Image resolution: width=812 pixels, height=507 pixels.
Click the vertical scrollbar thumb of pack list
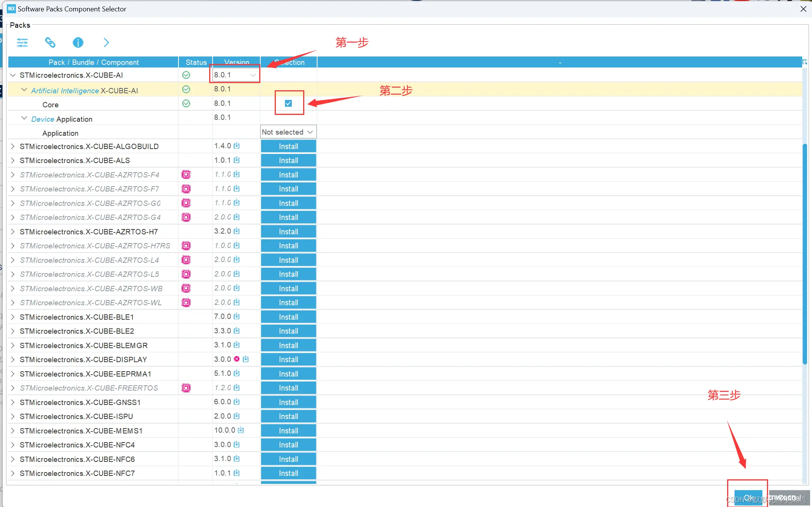[805, 254]
